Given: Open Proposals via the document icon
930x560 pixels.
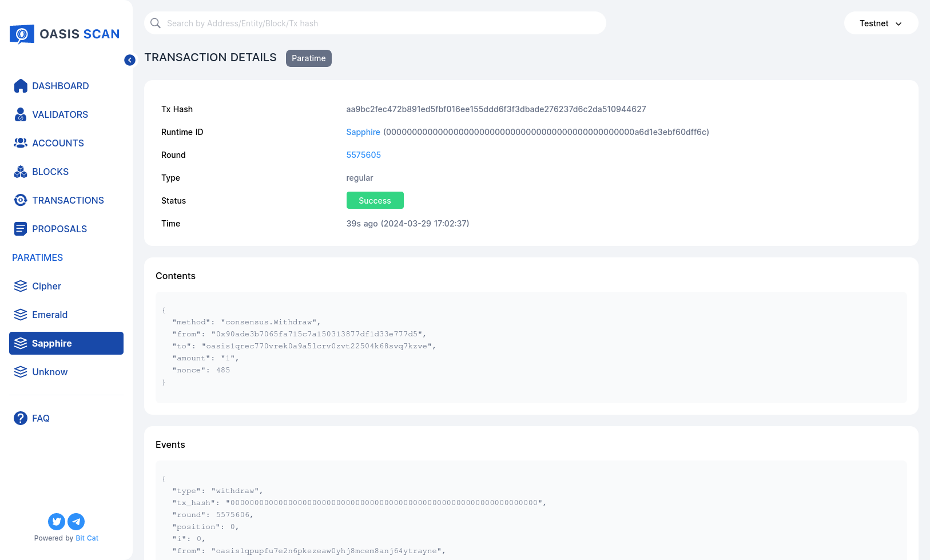Looking at the screenshot, I should (x=21, y=229).
